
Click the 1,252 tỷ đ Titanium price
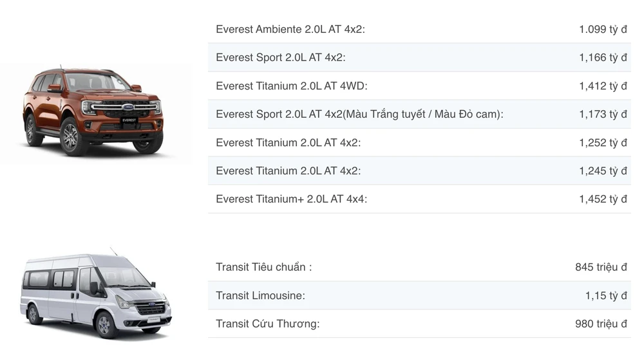[603, 142]
